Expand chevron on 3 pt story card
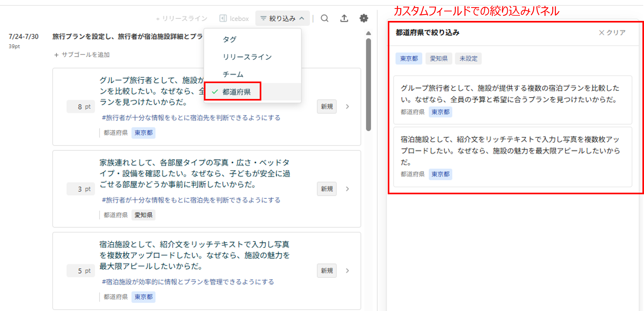The height and width of the screenshot is (311, 644). (x=347, y=189)
